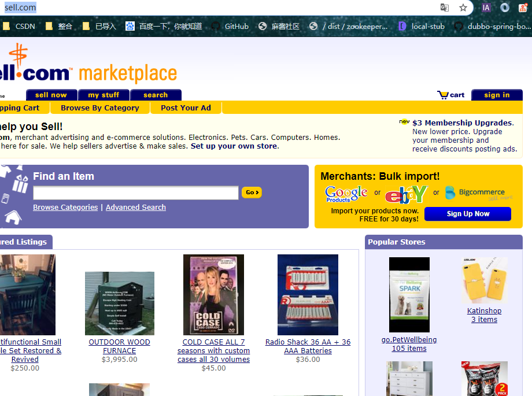532x396 pixels.
Task: Open the my stuff tab
Action: 104,95
